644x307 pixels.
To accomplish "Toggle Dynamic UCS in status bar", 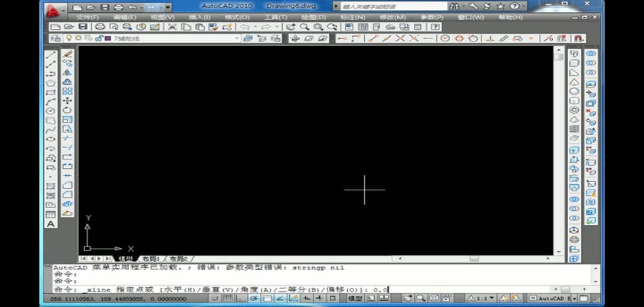I will 294,299.
